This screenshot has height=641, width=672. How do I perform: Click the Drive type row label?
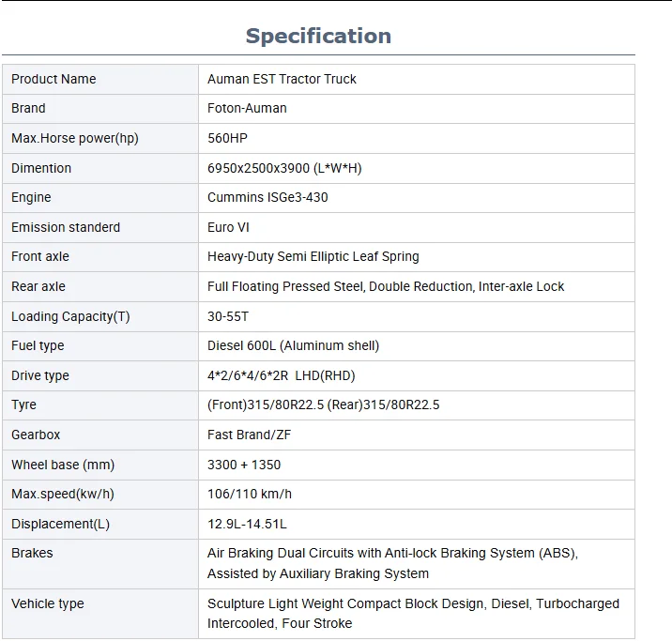(40, 375)
